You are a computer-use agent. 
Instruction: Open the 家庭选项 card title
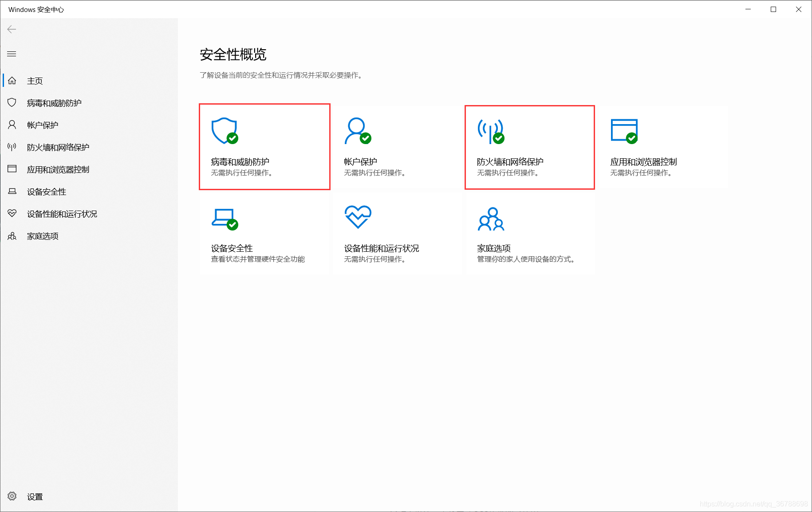coord(494,248)
